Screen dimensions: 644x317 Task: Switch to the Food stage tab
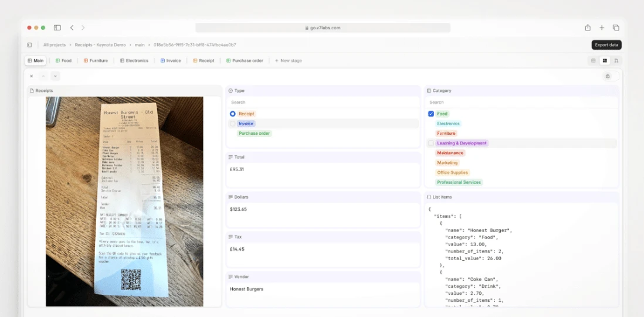pyautogui.click(x=63, y=60)
